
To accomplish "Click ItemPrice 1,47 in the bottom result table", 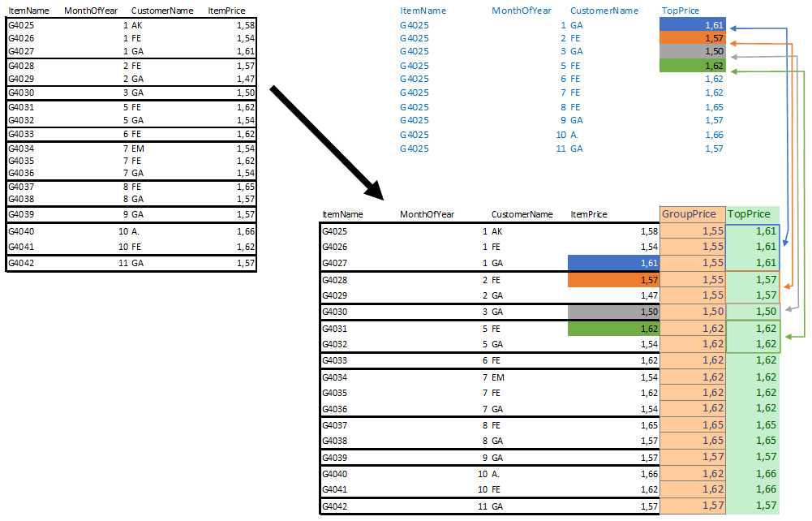I will coord(649,295).
